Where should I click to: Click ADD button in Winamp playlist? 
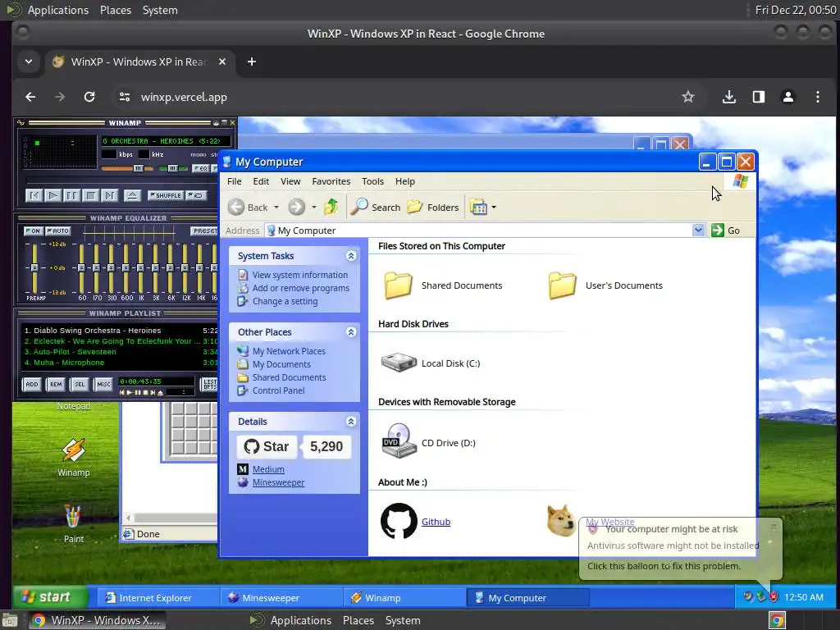pyautogui.click(x=32, y=384)
